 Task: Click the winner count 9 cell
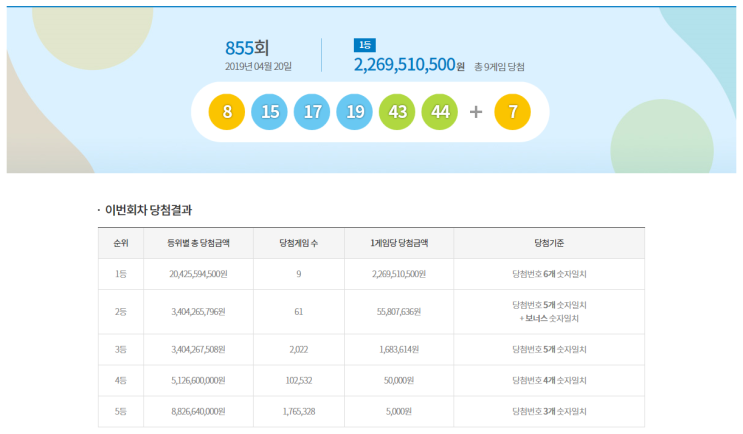(x=299, y=274)
